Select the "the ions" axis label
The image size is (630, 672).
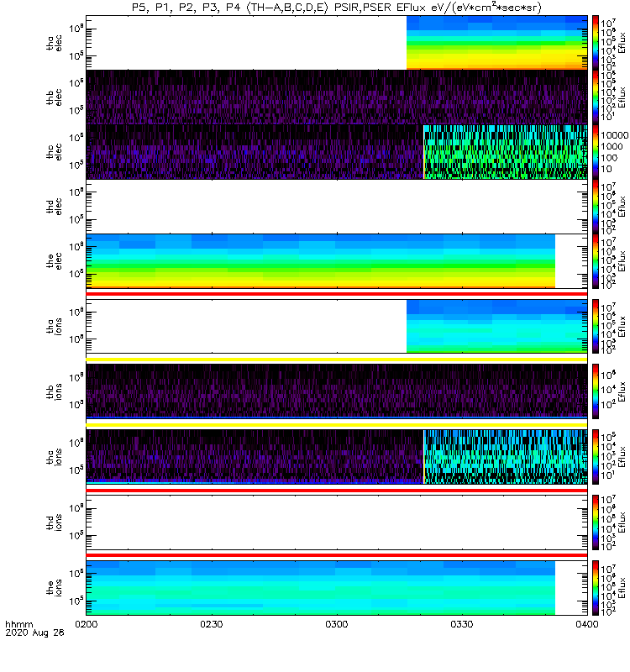tap(55, 587)
